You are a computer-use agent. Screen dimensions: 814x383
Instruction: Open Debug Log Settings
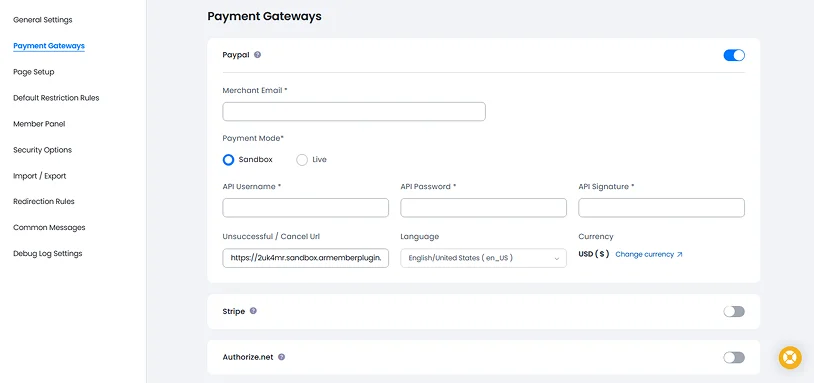click(x=48, y=253)
